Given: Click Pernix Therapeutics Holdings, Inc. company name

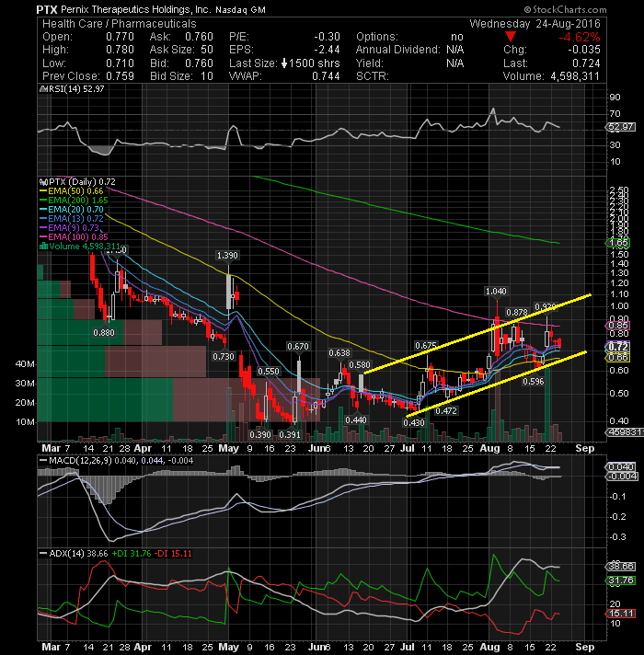Looking at the screenshot, I should pyautogui.click(x=136, y=9).
